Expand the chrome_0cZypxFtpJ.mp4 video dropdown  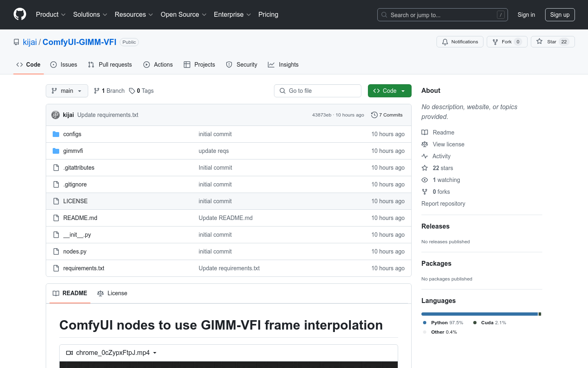155,353
